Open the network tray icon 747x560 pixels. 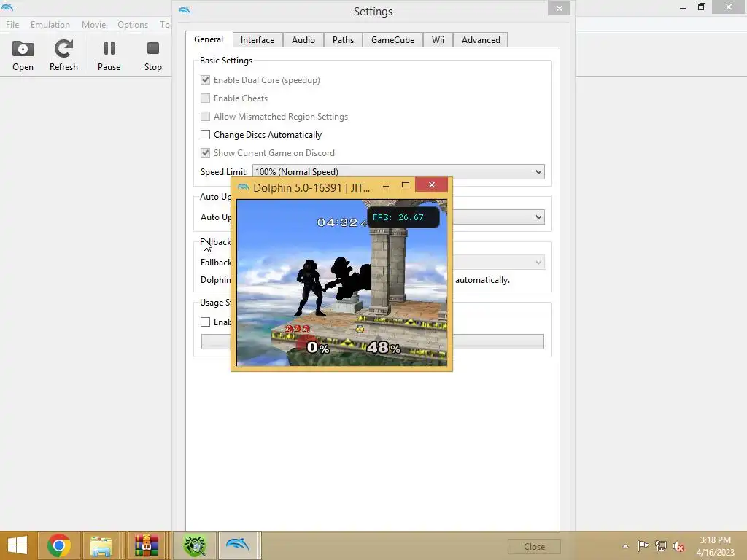point(661,545)
